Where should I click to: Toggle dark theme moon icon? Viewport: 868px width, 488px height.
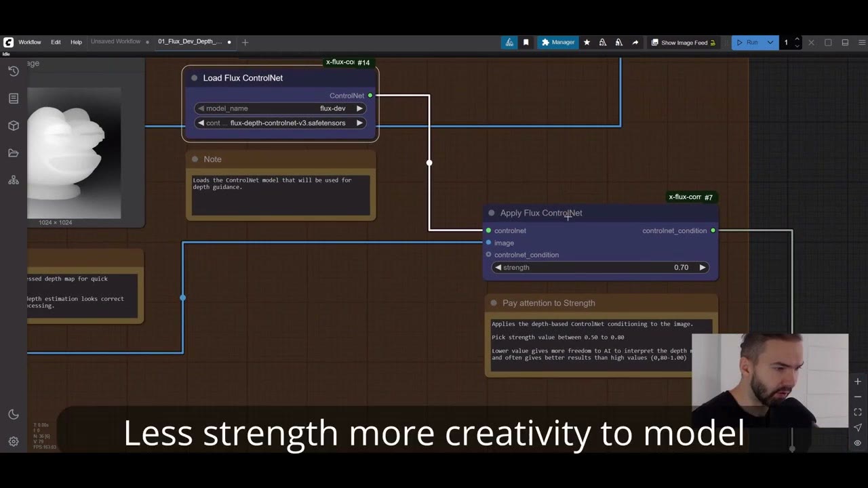[14, 414]
